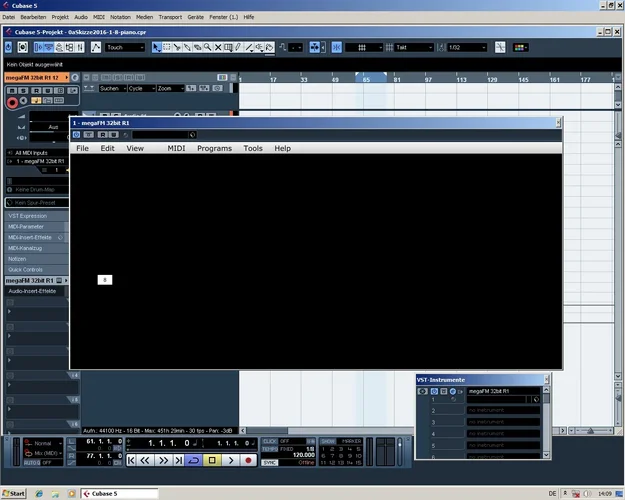
Task: Select the Object Selection arrow tool
Action: (x=156, y=47)
